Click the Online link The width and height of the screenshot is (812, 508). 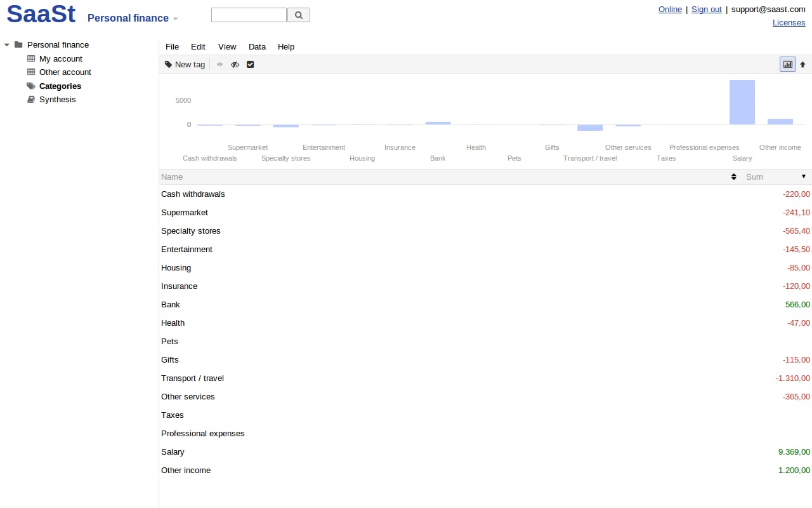[x=670, y=9]
